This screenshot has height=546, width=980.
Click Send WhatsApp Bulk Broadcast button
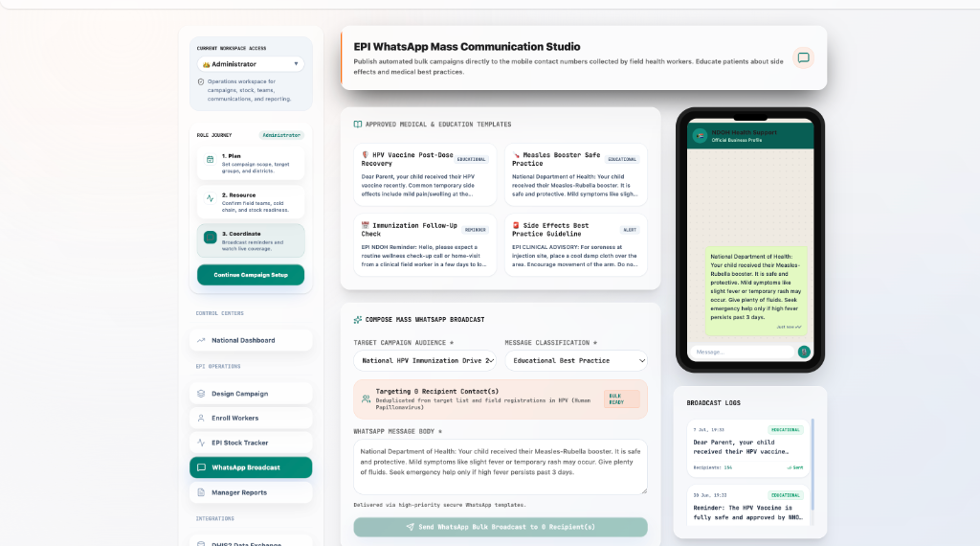click(500, 527)
